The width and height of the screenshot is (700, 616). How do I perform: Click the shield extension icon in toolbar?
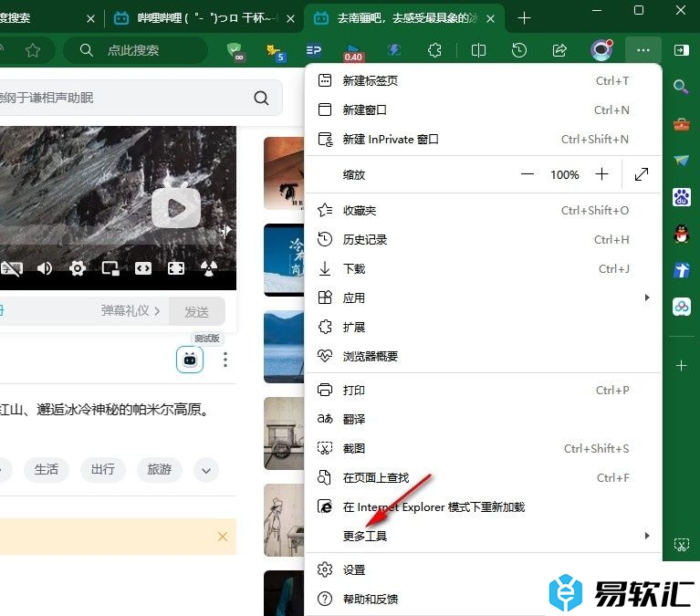[x=235, y=51]
